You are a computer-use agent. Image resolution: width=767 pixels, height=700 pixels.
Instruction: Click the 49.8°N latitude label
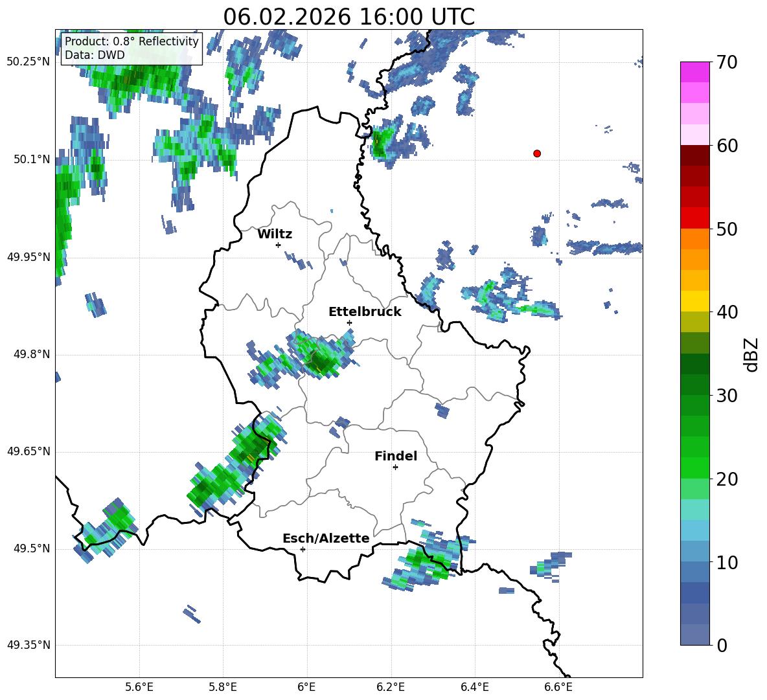[x=32, y=354]
